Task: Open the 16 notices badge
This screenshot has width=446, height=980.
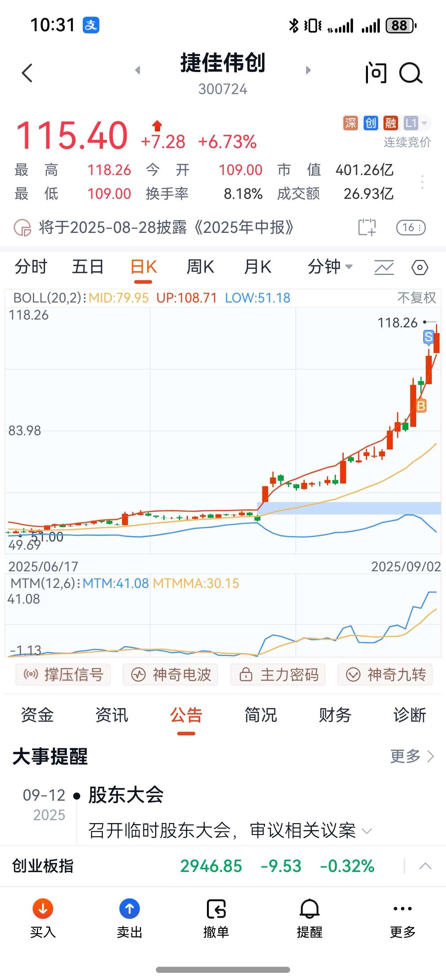Action: [x=410, y=228]
